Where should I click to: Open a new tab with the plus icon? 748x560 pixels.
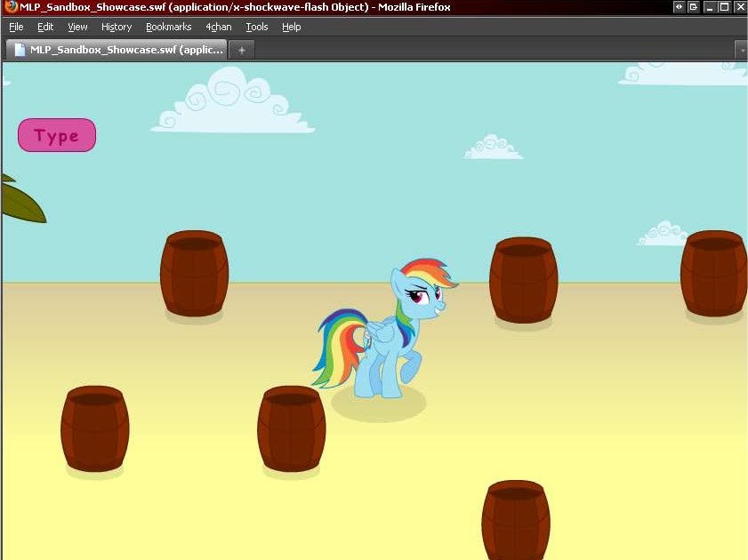click(241, 50)
